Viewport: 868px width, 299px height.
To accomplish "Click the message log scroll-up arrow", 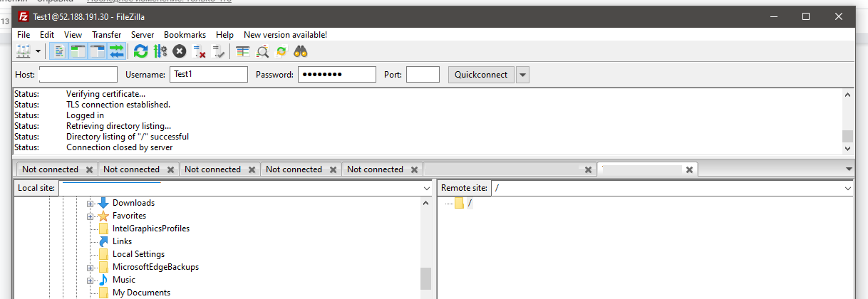I will click(x=847, y=94).
